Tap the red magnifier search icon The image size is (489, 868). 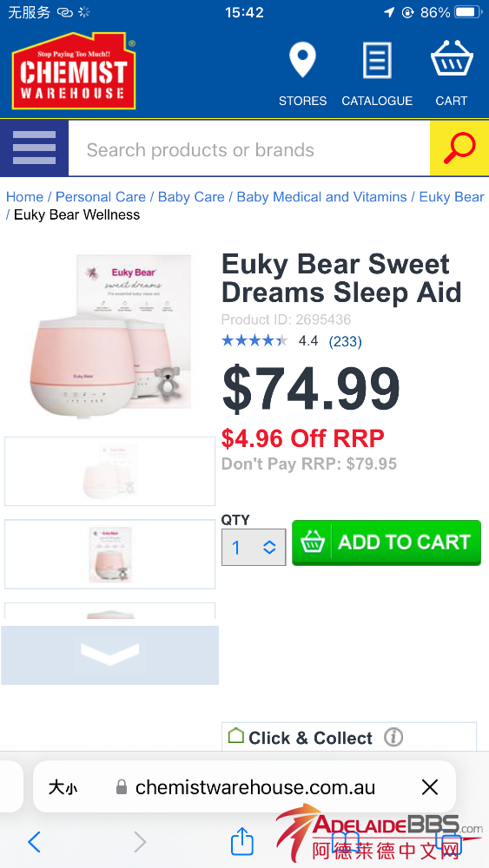pyautogui.click(x=459, y=148)
